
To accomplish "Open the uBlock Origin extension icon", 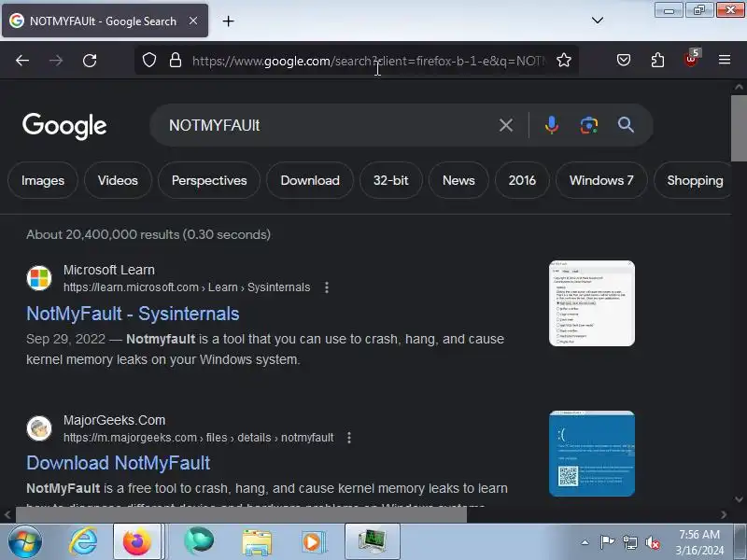I will click(691, 59).
